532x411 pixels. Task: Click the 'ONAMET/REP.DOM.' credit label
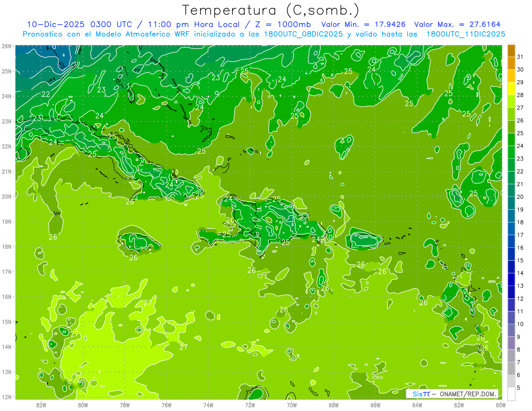pyautogui.click(x=469, y=394)
